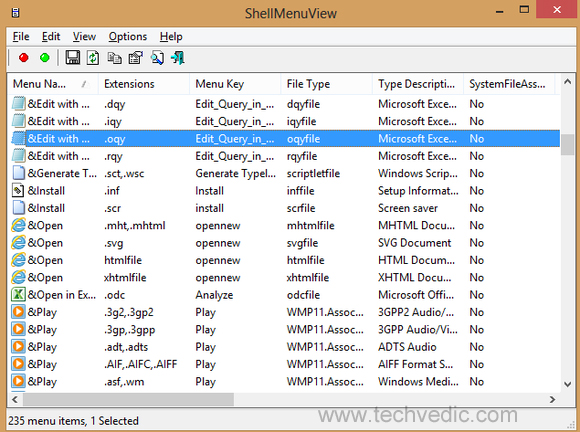Sort by File Type column header
Image resolution: width=580 pixels, height=432 pixels.
pyautogui.click(x=326, y=84)
